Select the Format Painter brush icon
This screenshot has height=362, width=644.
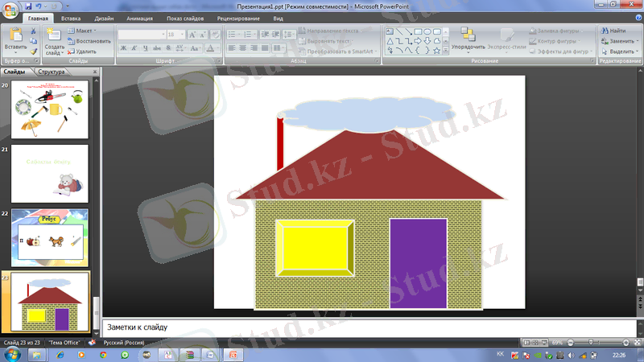[34, 51]
